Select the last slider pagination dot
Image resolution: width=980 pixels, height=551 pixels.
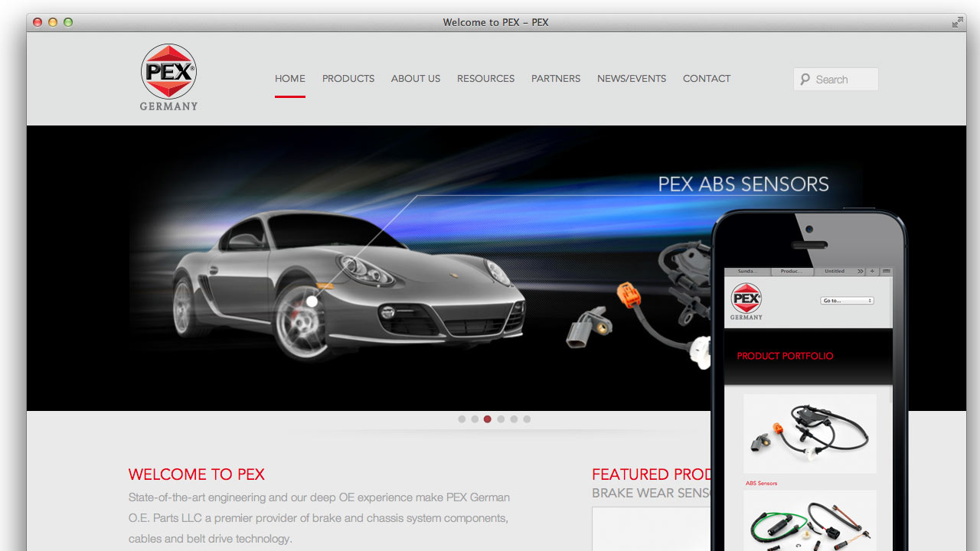[x=527, y=419]
